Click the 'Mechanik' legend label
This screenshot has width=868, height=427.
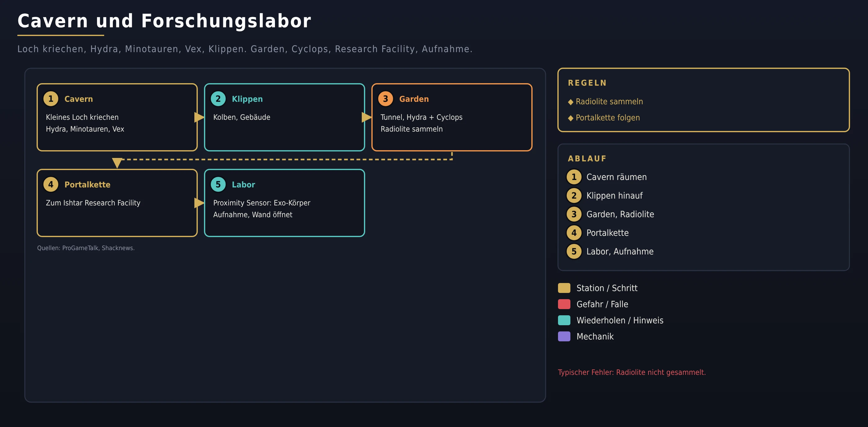595,337
